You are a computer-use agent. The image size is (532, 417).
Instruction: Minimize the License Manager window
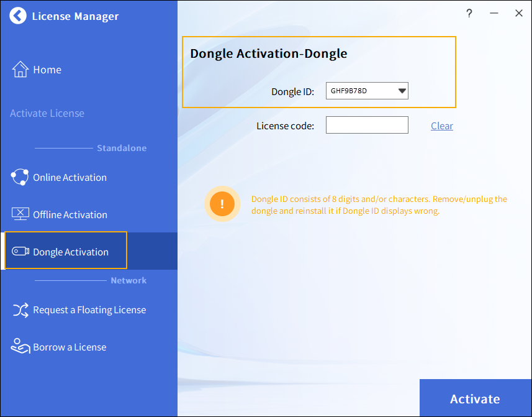tap(494, 13)
